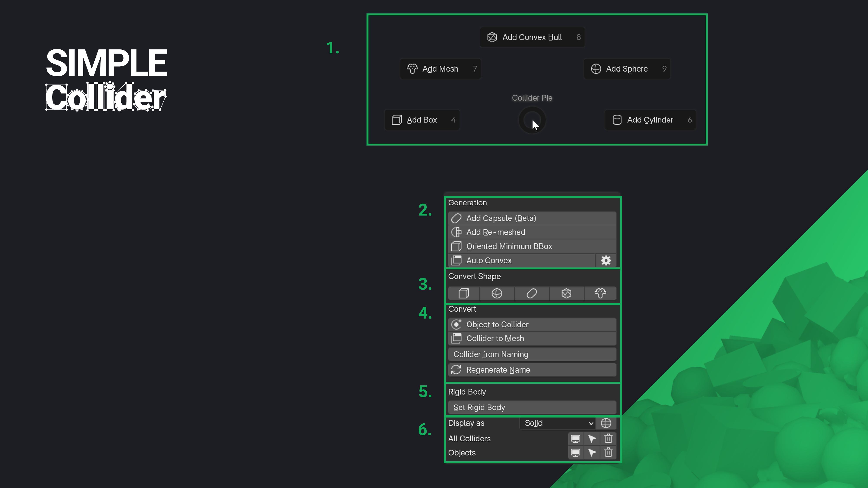Click the select arrow icon for Objects
Screen dimensions: 868x488
click(592, 453)
